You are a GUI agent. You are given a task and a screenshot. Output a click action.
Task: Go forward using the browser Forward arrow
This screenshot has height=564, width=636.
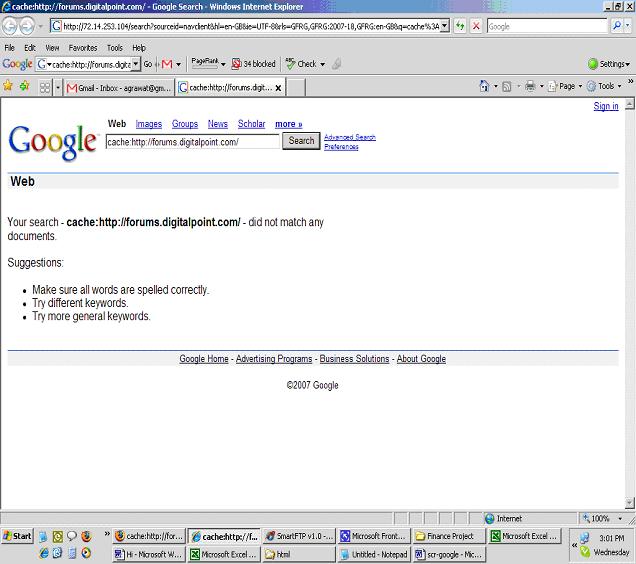click(x=27, y=27)
